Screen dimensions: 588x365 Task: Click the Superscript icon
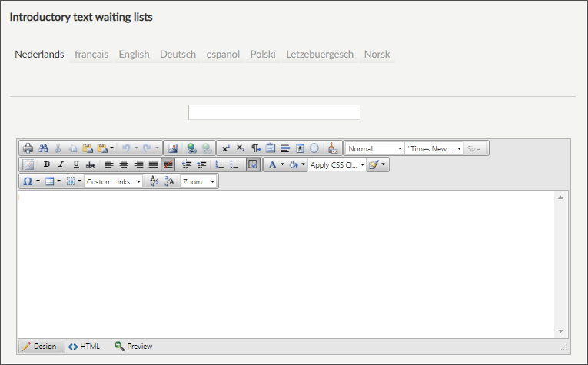click(226, 148)
